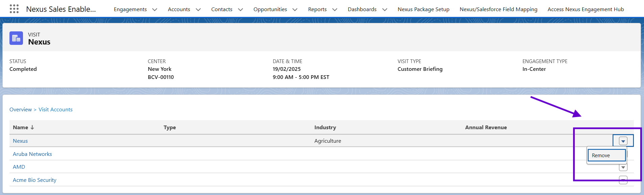The height and width of the screenshot is (195, 644).
Task: Open Nexus/Salesforce Field Mapping tab
Action: coord(498,9)
